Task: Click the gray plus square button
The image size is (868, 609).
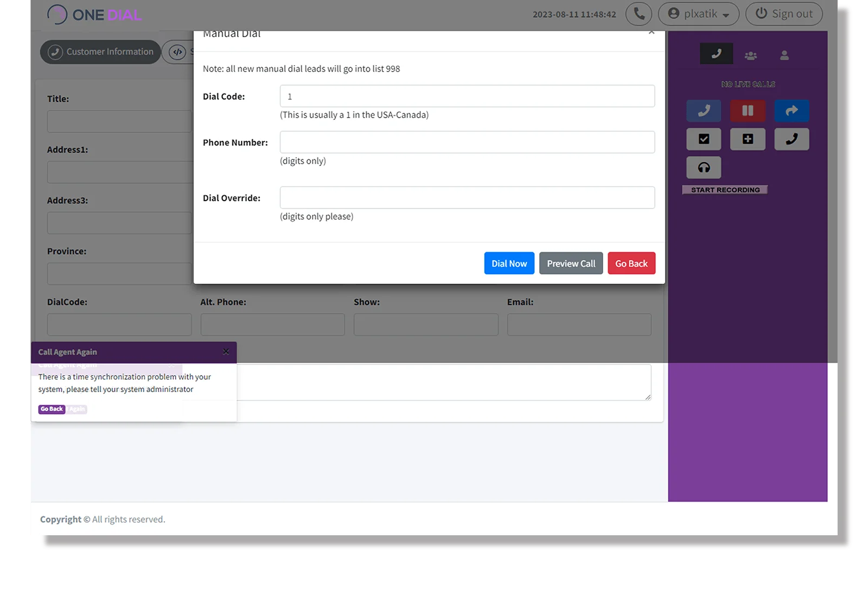Action: [x=748, y=139]
